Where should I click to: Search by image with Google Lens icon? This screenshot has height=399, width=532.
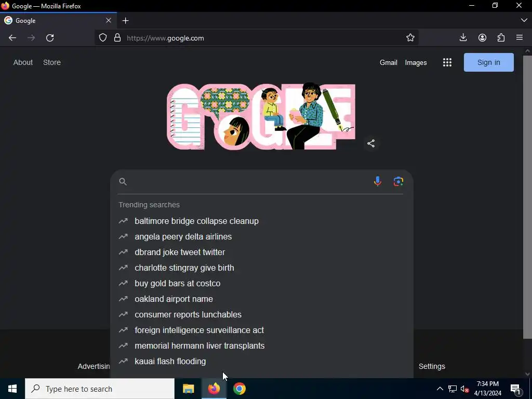(x=398, y=181)
